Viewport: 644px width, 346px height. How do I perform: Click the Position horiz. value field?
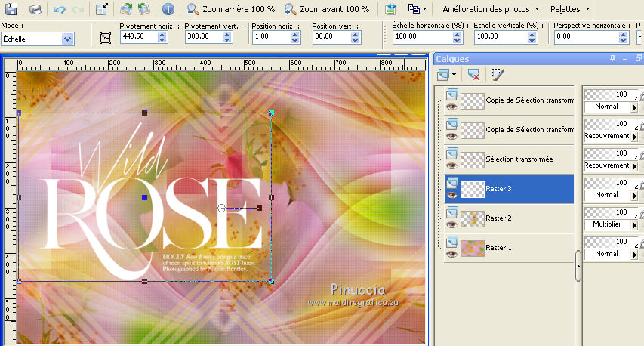coord(271,36)
